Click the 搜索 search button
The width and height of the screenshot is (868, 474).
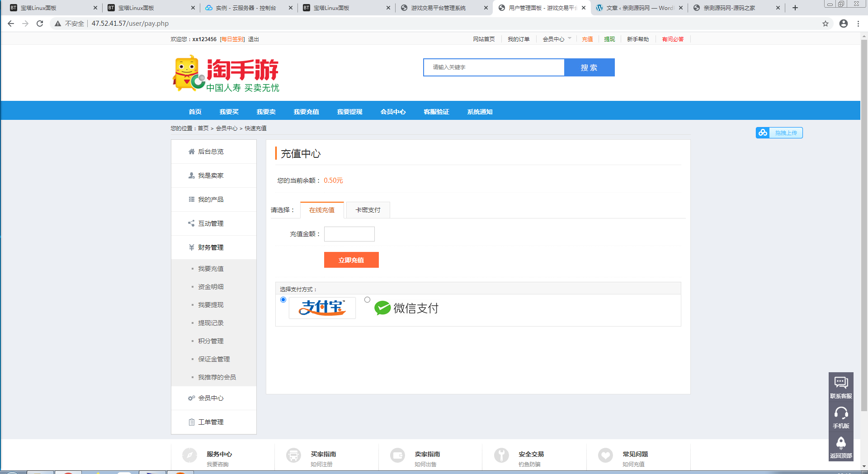pos(590,67)
